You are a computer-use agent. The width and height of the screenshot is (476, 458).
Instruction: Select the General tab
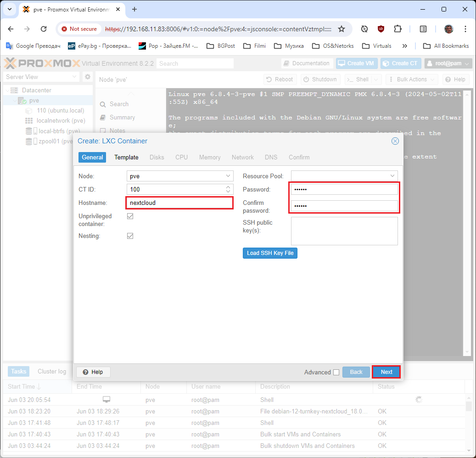pyautogui.click(x=92, y=157)
